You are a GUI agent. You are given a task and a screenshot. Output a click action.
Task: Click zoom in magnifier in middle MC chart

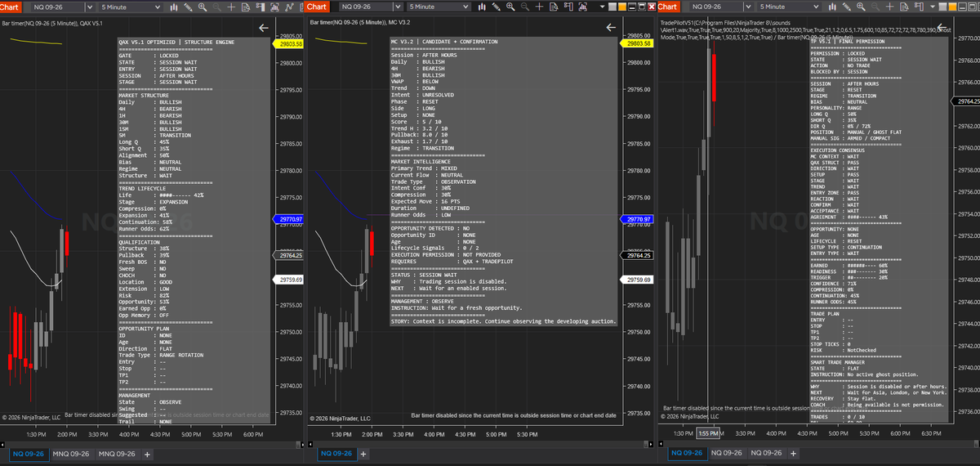[510, 7]
